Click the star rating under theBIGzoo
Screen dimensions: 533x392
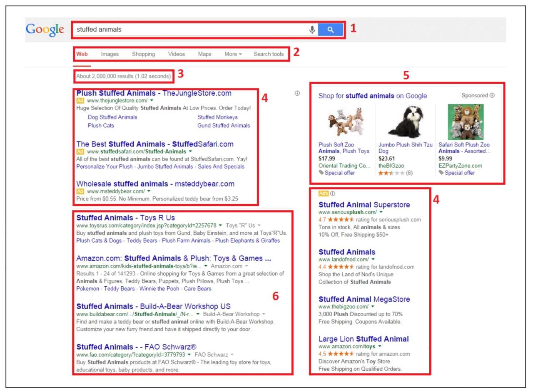(391, 173)
